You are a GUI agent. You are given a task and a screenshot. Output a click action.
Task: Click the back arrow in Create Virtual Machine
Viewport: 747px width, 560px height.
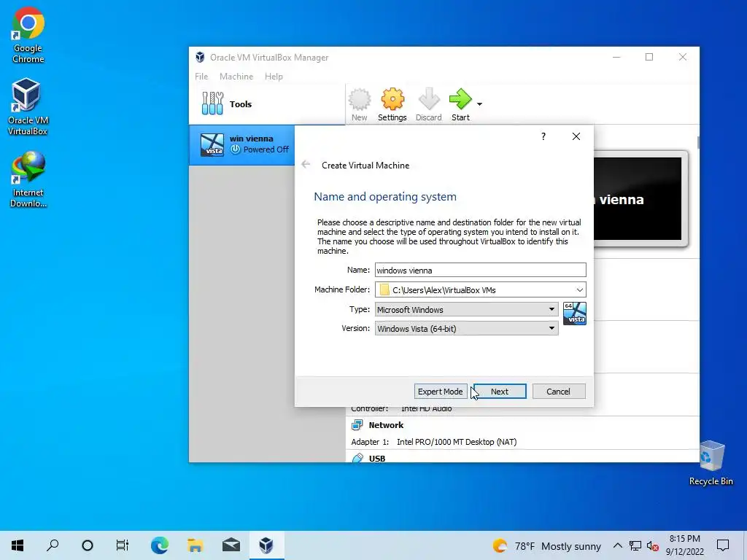pyautogui.click(x=306, y=165)
